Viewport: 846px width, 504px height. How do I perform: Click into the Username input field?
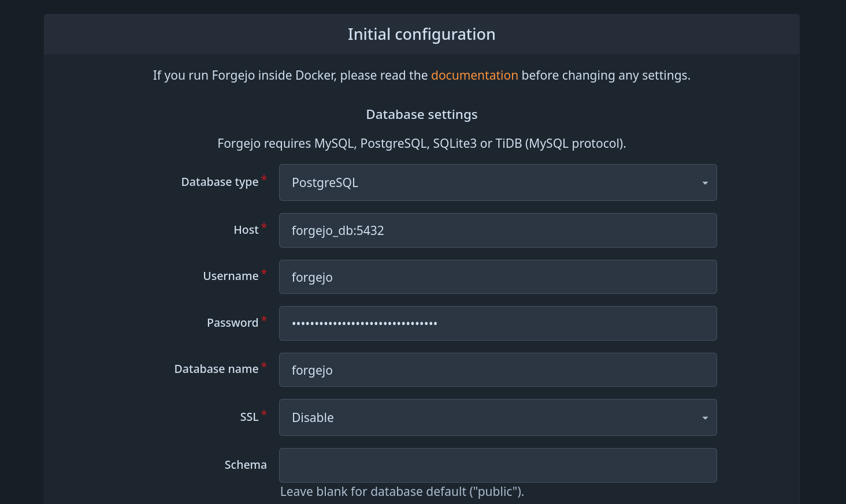coord(497,277)
